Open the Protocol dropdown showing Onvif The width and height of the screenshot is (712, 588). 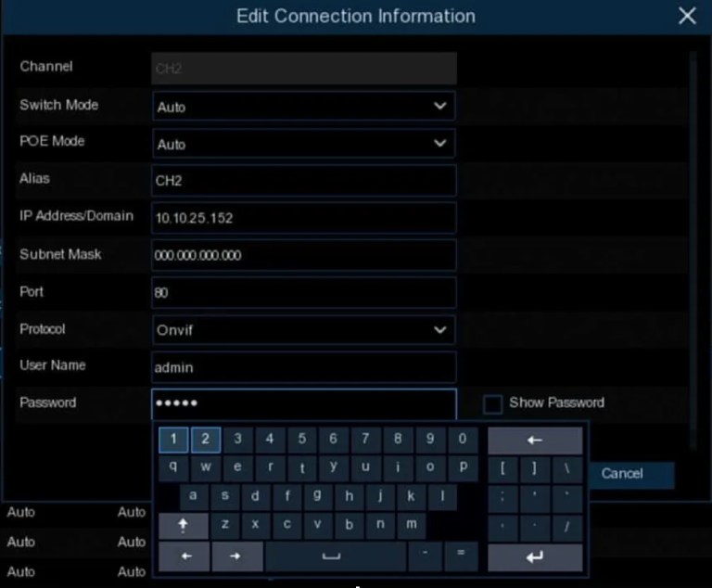(x=303, y=329)
